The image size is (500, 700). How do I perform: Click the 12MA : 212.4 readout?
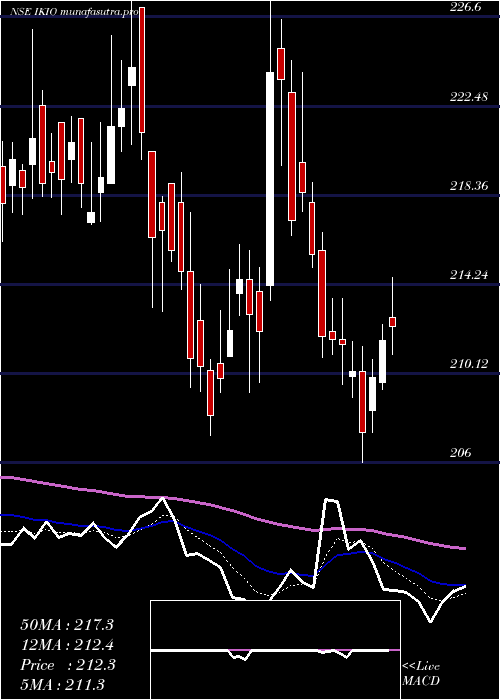click(67, 645)
